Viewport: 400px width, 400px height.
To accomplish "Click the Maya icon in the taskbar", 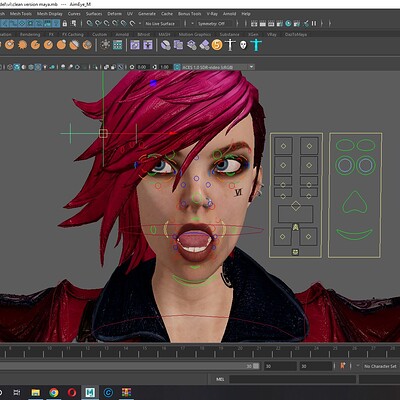I will (90, 392).
